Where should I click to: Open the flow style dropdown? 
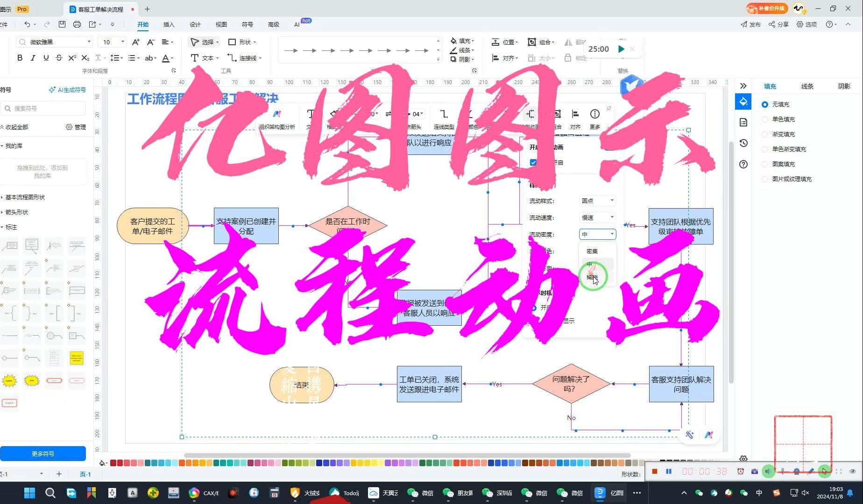(x=597, y=201)
